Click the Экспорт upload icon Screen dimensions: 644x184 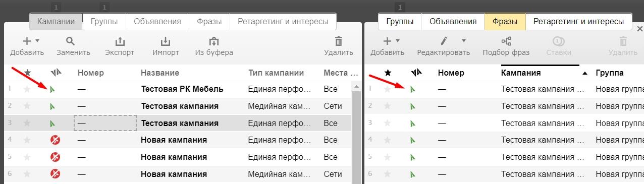tap(120, 41)
